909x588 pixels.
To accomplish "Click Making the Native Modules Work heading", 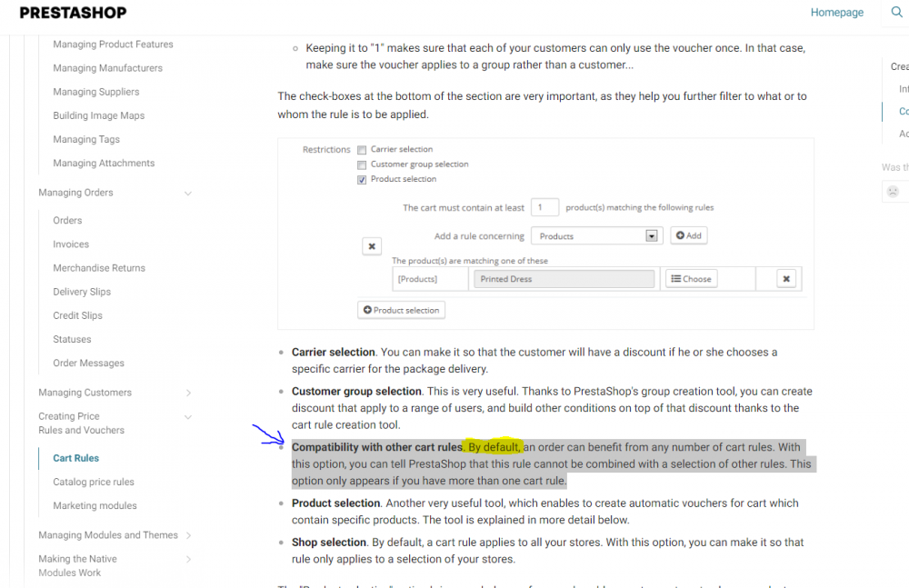I will (x=77, y=566).
